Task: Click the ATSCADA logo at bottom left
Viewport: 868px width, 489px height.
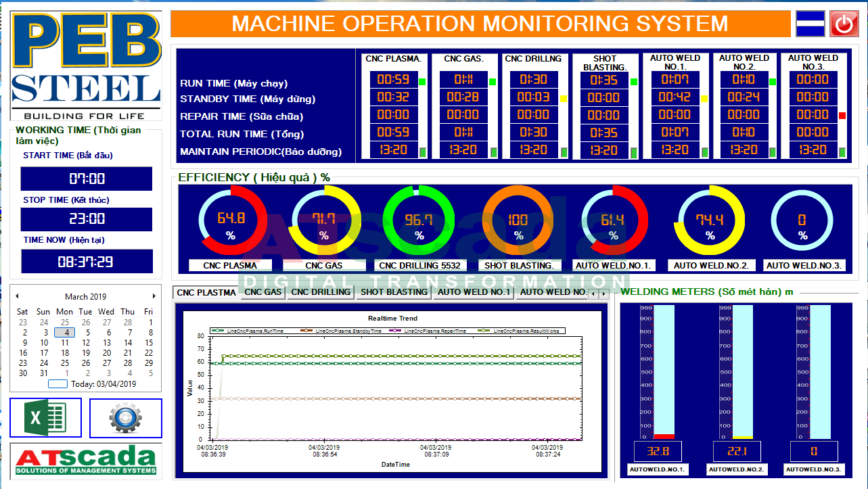Action: click(x=86, y=461)
